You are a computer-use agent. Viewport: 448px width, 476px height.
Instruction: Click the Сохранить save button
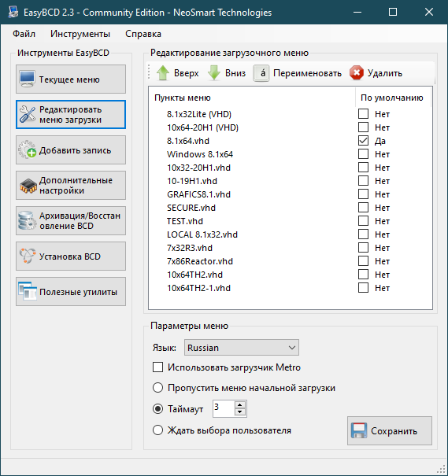click(x=390, y=430)
